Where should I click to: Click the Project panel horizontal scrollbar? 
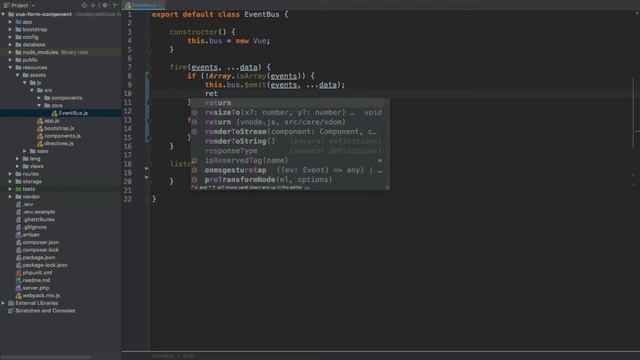[x=46, y=357]
